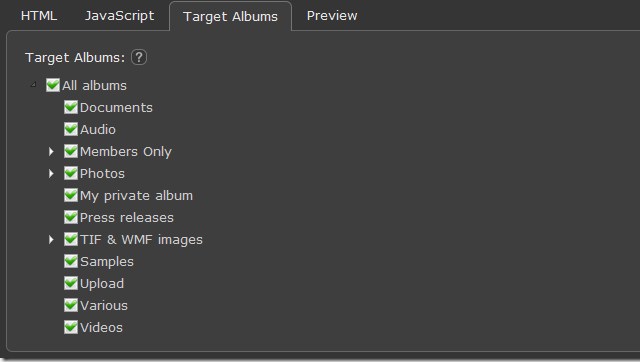
Task: Open the JavaScript tab
Action: pyautogui.click(x=119, y=16)
